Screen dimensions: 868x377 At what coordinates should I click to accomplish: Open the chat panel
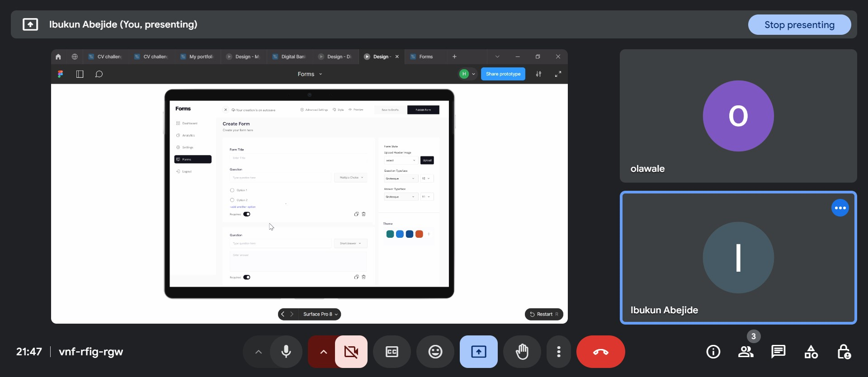778,352
